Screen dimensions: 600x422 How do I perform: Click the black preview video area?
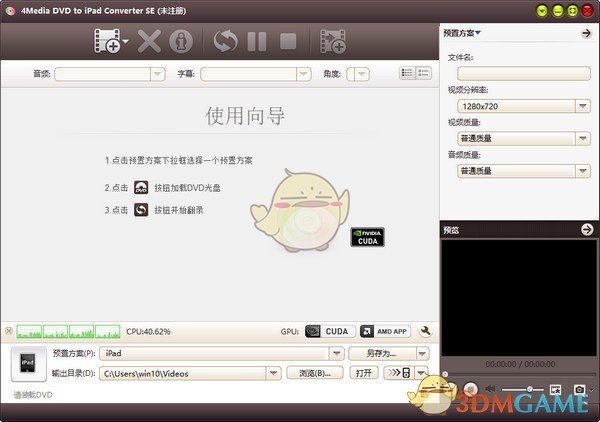point(519,298)
